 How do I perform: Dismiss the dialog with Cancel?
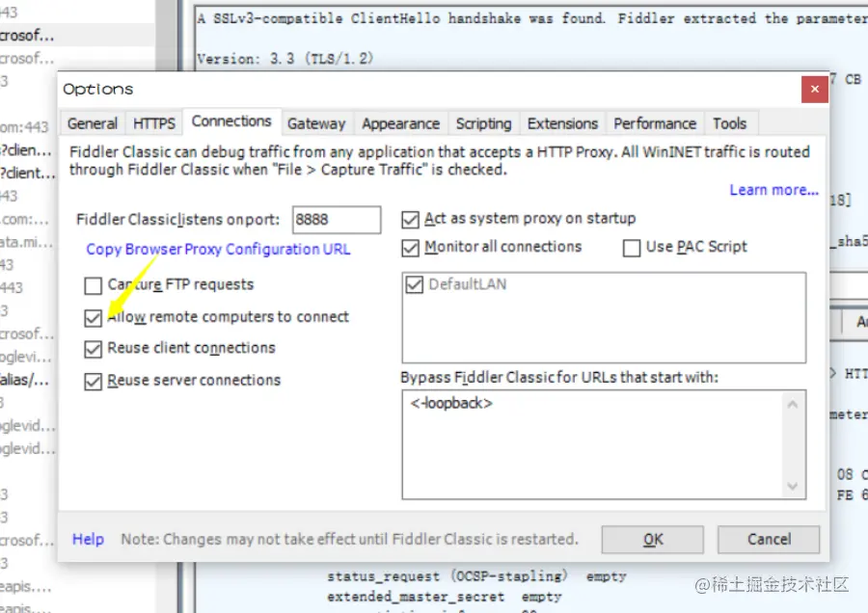point(769,540)
